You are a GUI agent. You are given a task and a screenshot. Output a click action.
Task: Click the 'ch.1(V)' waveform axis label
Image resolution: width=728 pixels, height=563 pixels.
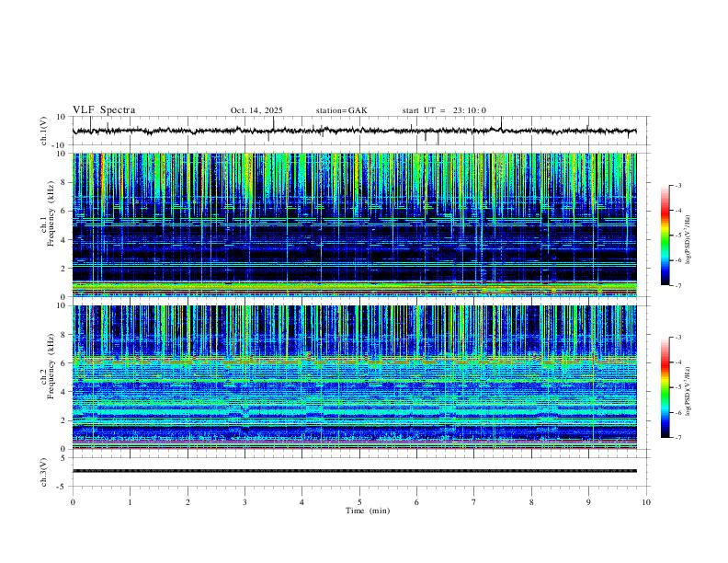[44, 131]
